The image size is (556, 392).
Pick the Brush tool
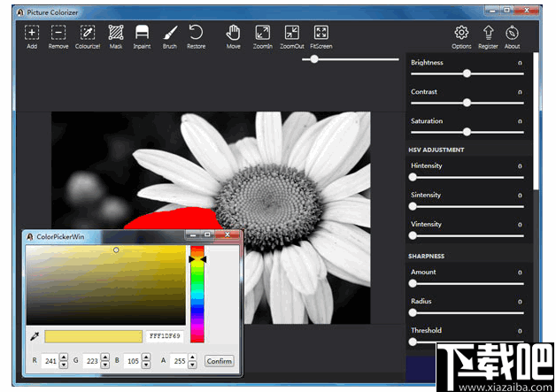tap(170, 37)
